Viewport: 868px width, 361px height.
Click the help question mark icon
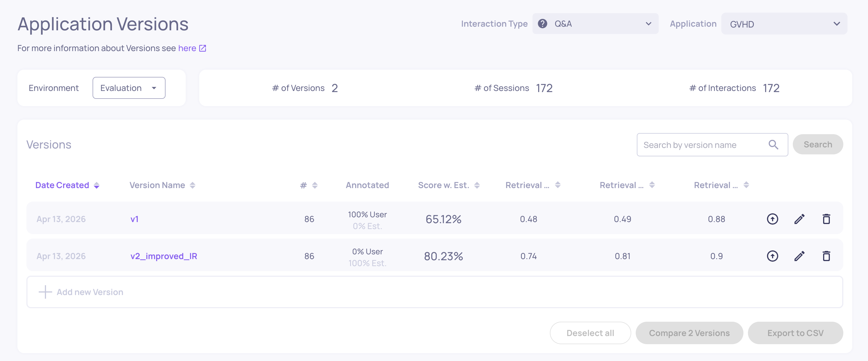coord(543,24)
